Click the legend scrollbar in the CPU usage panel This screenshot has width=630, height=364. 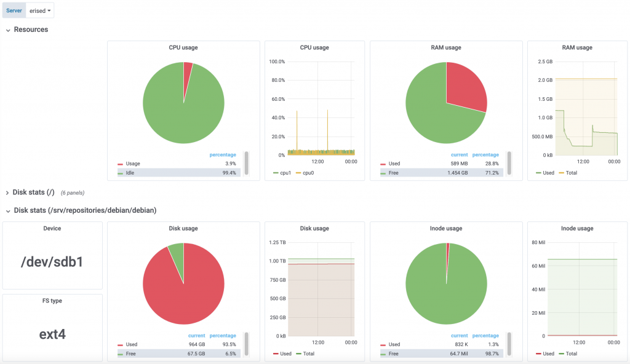coord(246,164)
